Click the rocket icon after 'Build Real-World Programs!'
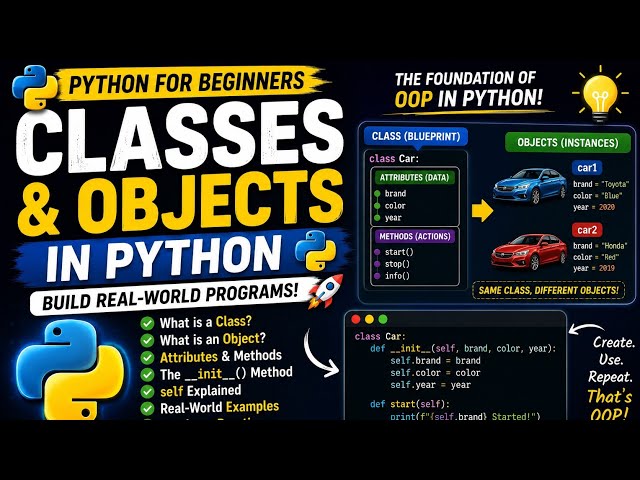 (x=326, y=291)
